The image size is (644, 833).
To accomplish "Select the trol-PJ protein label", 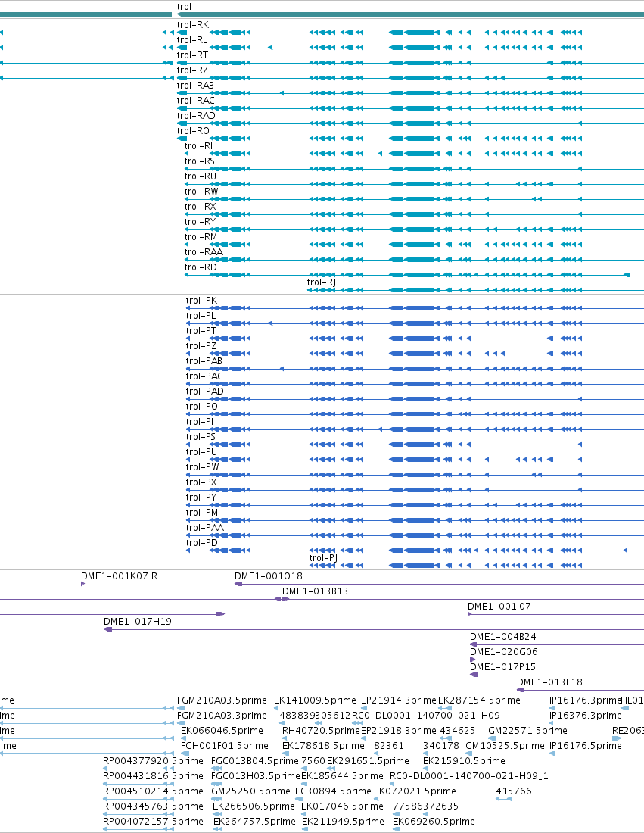I will [x=323, y=558].
